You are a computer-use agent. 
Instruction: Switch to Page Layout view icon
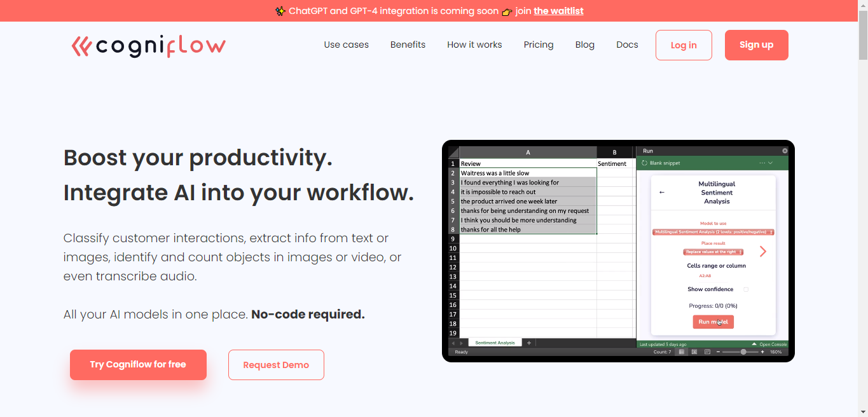tap(694, 352)
